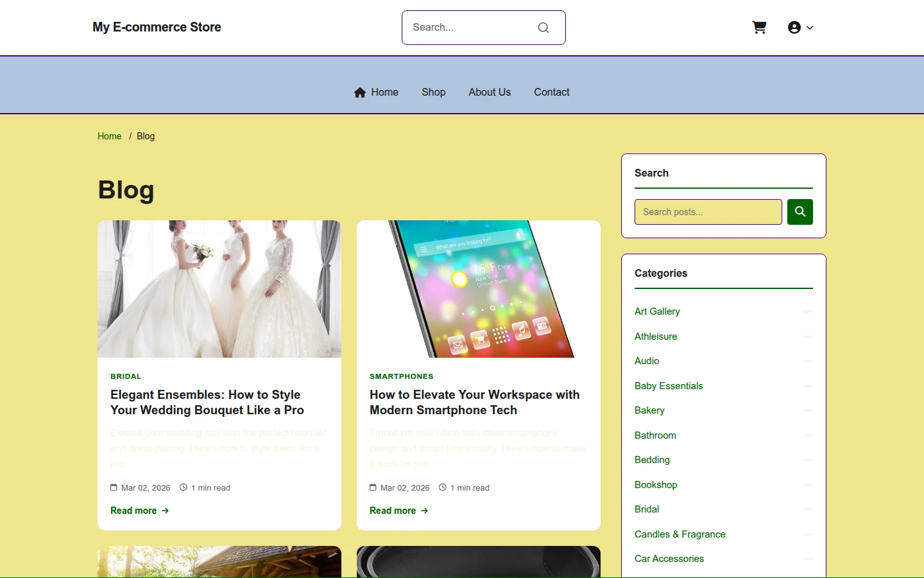Click the Home breadcrumb link
Image resolution: width=924 pixels, height=578 pixels.
(110, 136)
